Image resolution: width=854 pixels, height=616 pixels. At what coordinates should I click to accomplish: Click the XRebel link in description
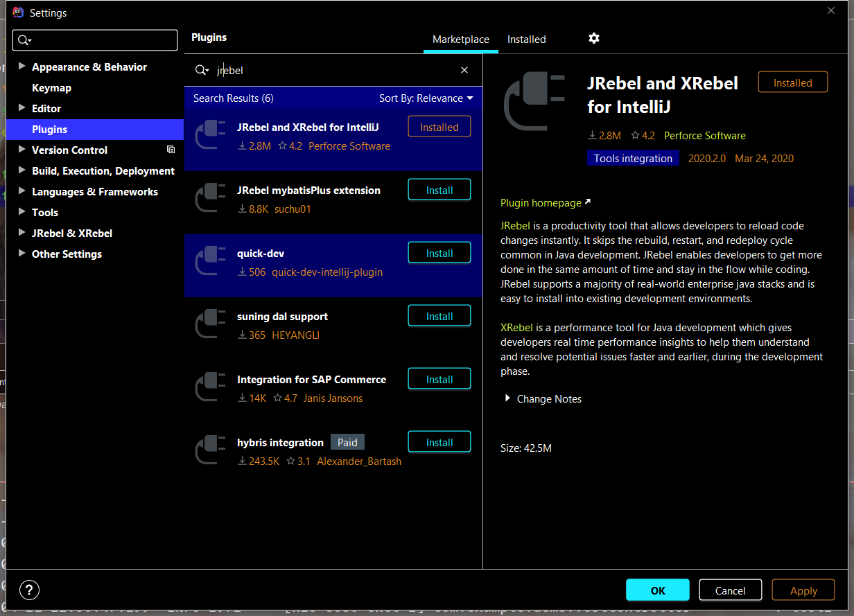coord(516,328)
